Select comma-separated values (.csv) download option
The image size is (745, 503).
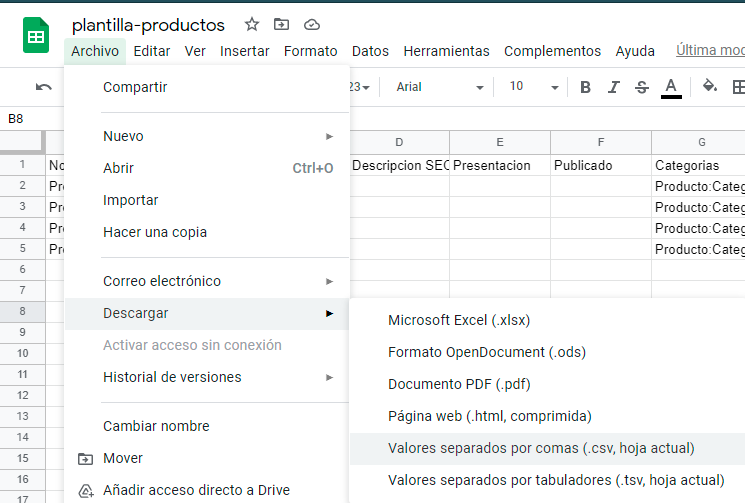click(x=541, y=448)
